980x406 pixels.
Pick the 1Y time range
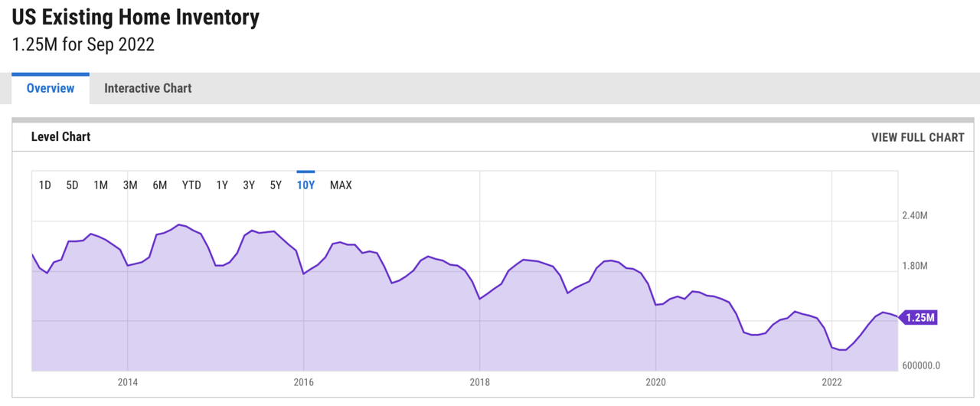tap(222, 185)
